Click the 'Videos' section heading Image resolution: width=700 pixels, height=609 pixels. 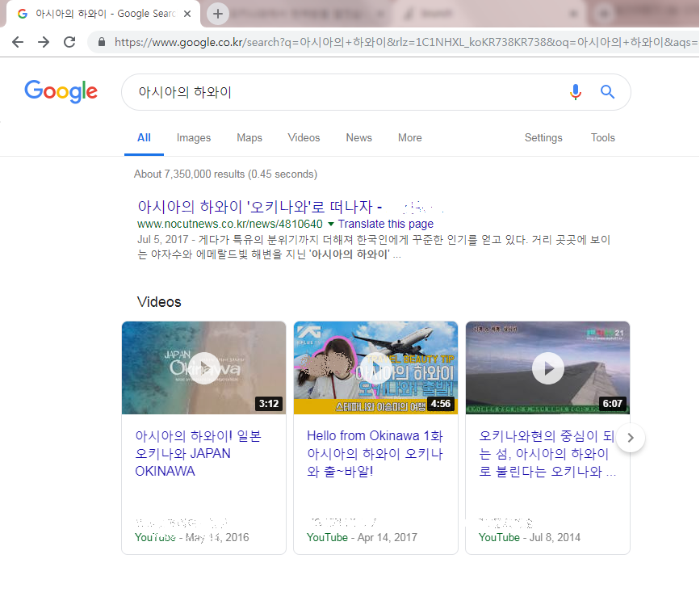pos(159,302)
